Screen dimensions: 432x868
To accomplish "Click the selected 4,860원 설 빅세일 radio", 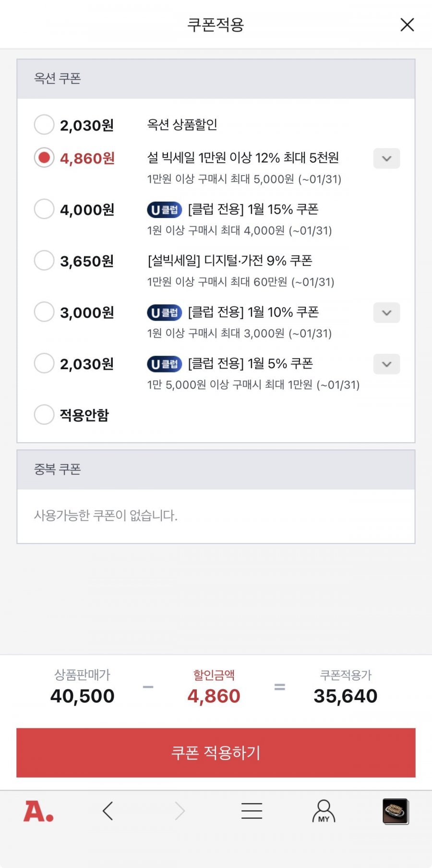I will (44, 158).
